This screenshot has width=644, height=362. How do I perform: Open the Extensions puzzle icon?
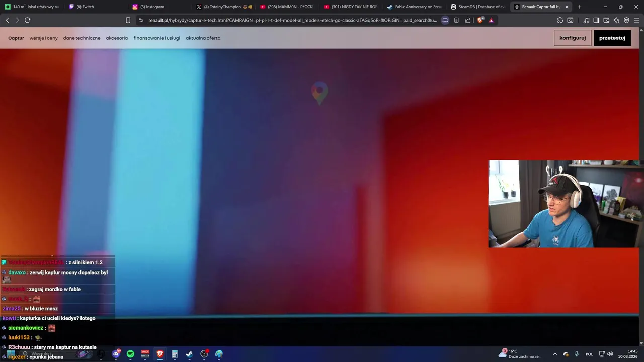(560, 20)
